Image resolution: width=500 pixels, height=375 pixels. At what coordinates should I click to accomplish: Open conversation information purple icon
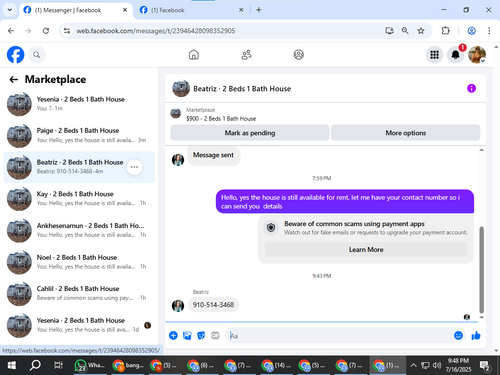pos(471,88)
